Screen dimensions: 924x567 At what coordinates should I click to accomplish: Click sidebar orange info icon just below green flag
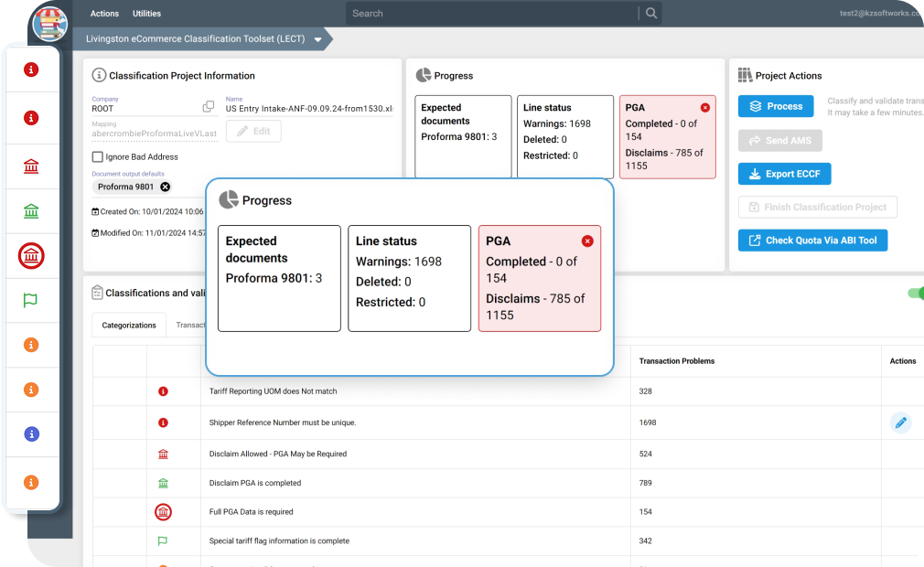[x=31, y=345]
